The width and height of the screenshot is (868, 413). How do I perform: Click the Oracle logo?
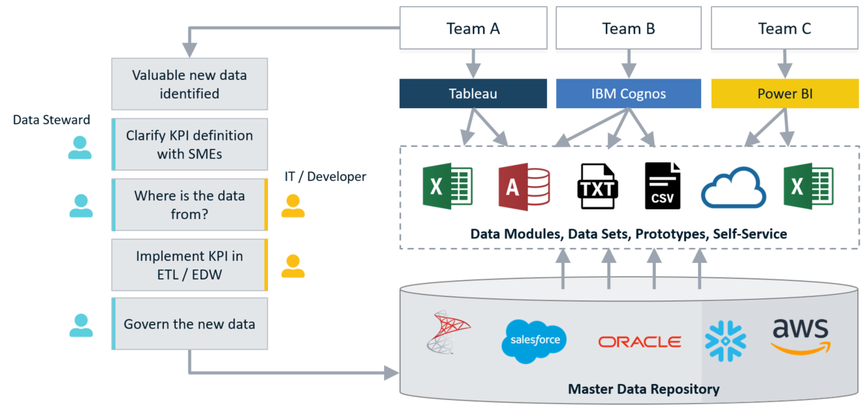[x=639, y=341]
